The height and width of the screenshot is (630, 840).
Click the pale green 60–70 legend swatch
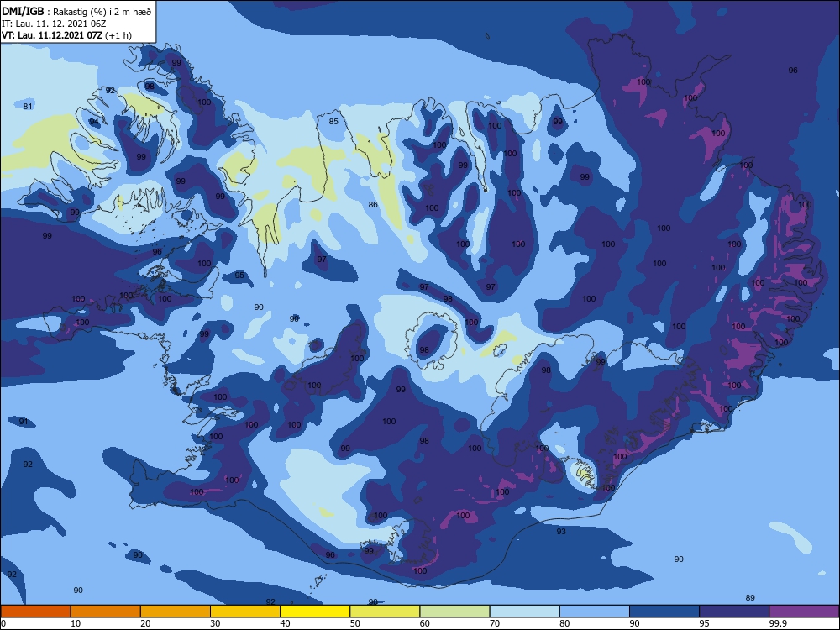coord(454,612)
